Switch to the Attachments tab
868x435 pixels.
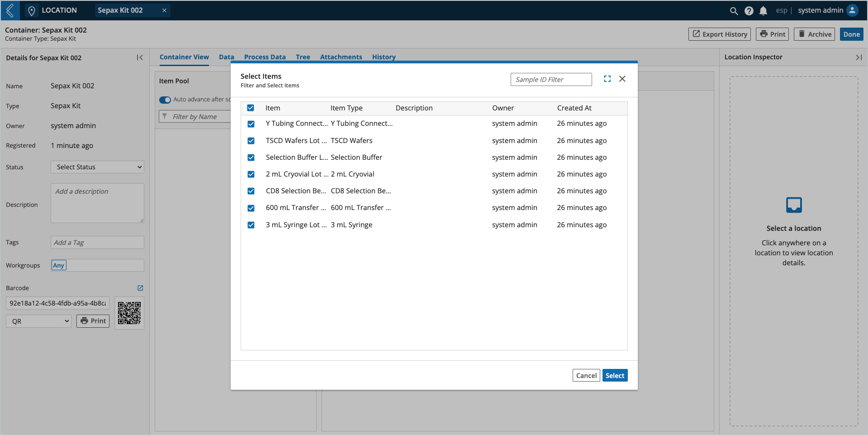pos(341,57)
